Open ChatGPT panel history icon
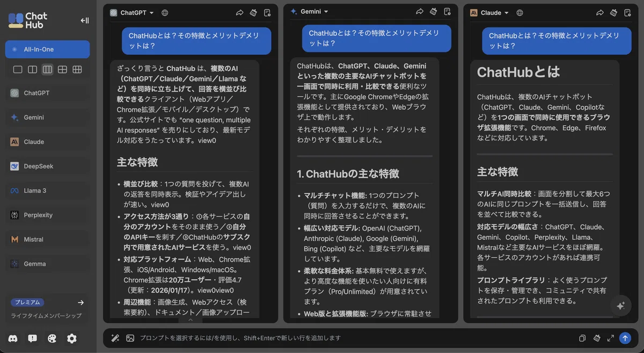The width and height of the screenshot is (644, 353). [267, 12]
